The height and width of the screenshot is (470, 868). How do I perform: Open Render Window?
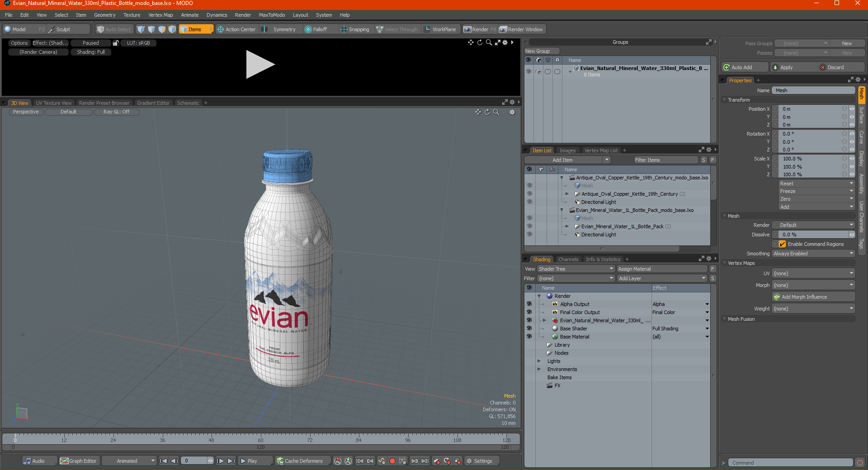tap(521, 29)
